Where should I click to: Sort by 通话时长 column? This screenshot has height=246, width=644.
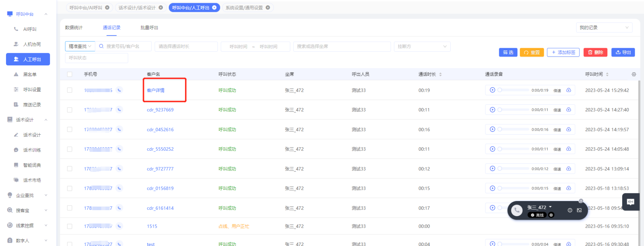click(440, 74)
